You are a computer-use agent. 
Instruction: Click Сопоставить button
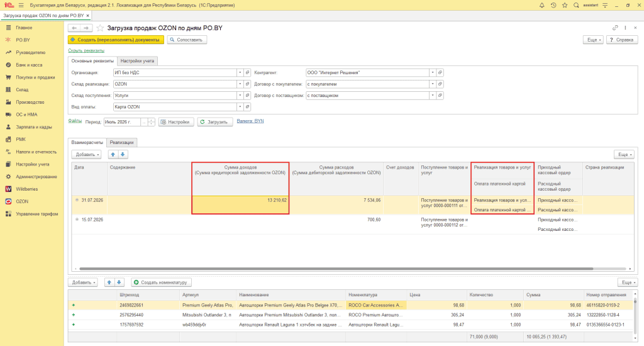coord(187,40)
